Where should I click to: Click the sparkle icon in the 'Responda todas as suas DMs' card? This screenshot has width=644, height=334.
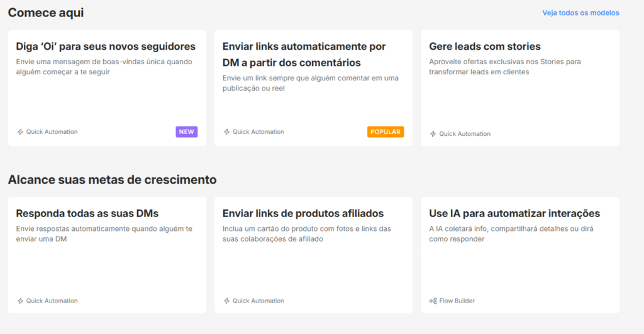click(x=20, y=301)
